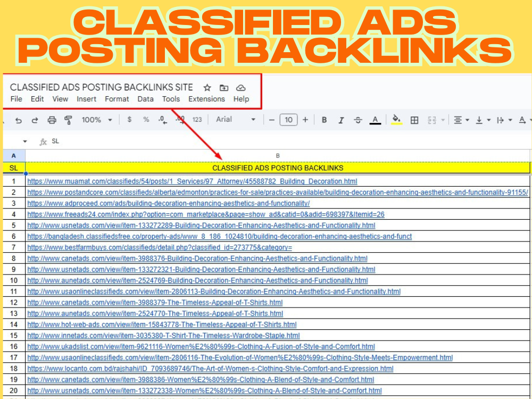Screen dimensions: 532x399
Task: Click the Print icon
Action: pos(52,120)
